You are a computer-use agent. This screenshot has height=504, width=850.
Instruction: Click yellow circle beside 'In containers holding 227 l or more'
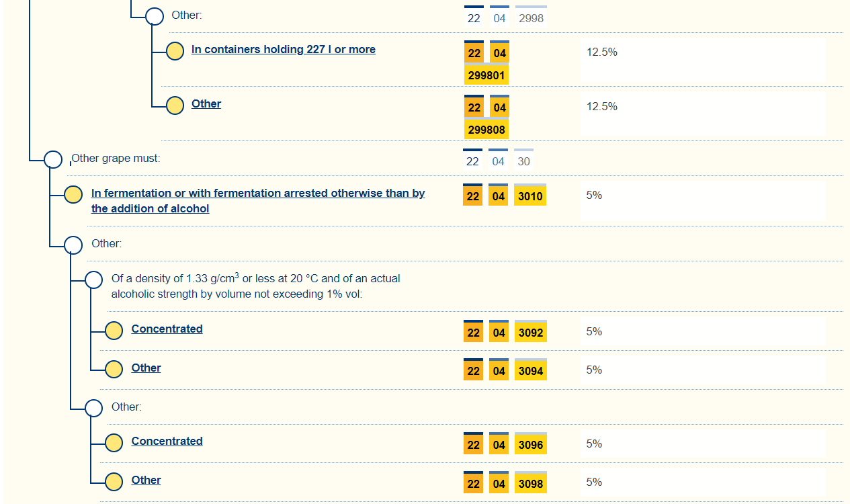[175, 51]
